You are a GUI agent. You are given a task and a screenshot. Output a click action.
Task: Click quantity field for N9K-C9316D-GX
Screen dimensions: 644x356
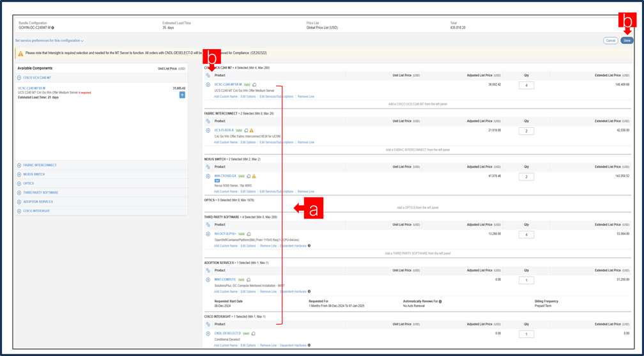(x=526, y=177)
